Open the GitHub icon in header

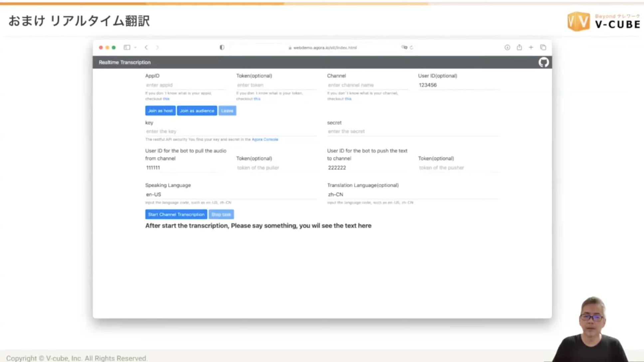pos(543,62)
